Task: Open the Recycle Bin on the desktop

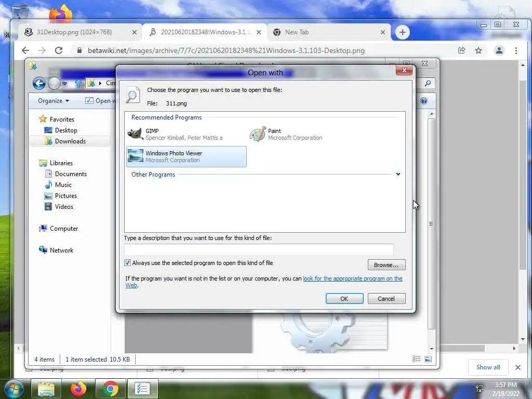Action: pyautogui.click(x=20, y=11)
